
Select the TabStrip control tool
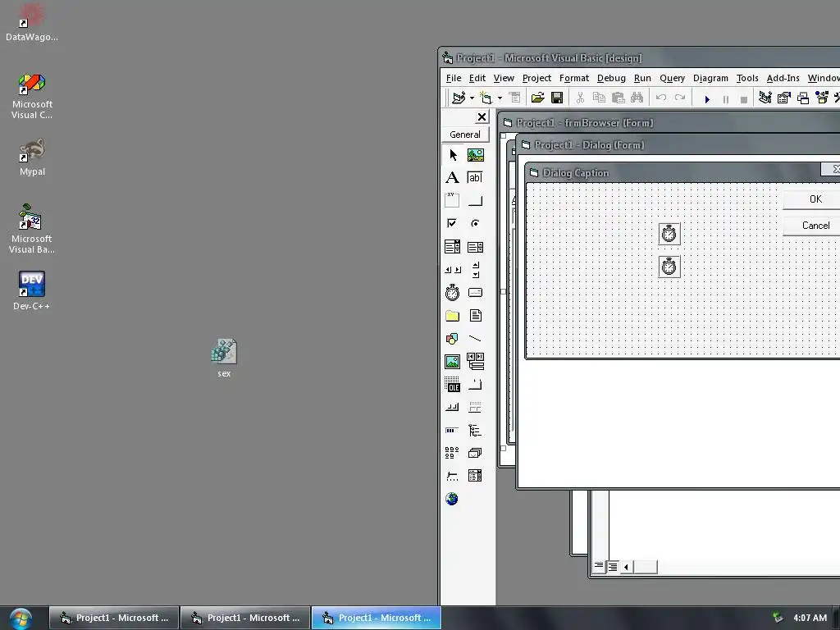[475, 385]
